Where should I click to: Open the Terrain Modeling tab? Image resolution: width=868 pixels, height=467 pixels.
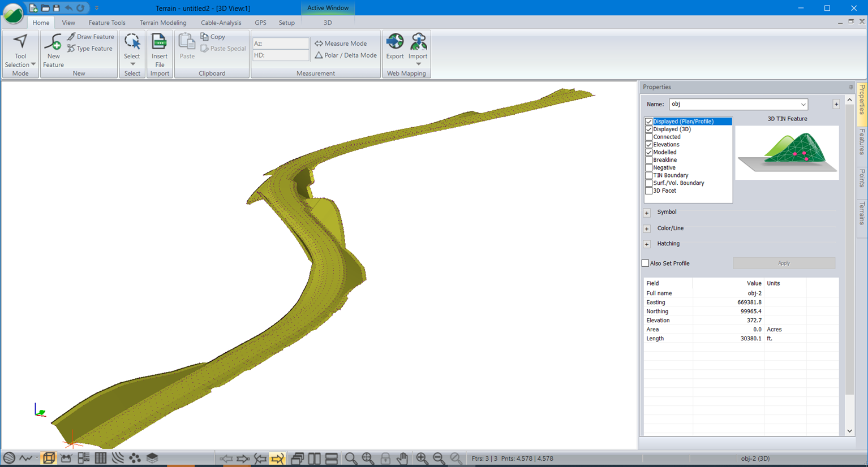163,23
